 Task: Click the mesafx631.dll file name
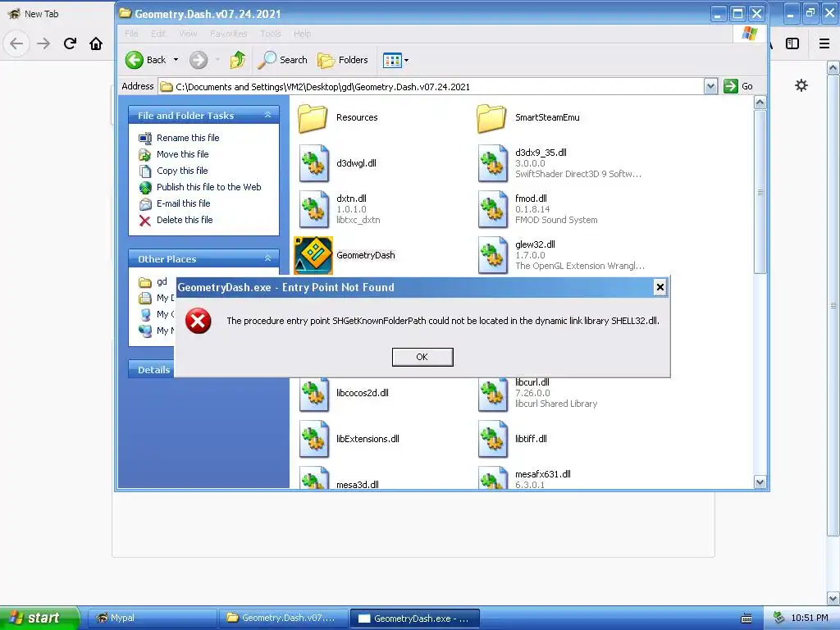point(543,474)
